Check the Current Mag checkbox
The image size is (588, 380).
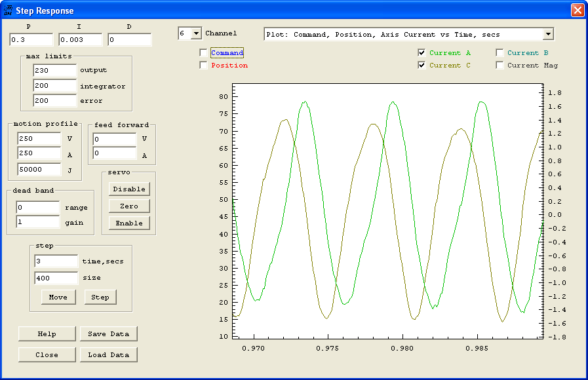pyautogui.click(x=500, y=66)
